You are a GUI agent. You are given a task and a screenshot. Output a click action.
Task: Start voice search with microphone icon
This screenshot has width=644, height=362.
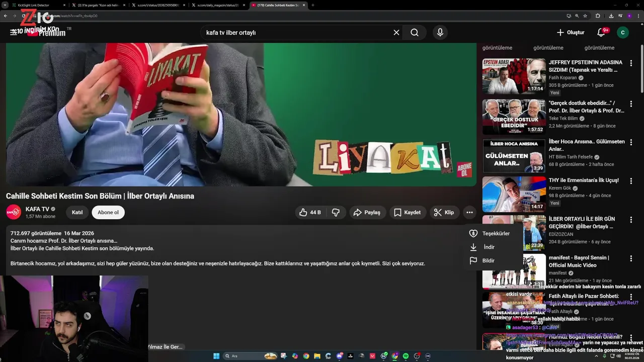tap(440, 32)
